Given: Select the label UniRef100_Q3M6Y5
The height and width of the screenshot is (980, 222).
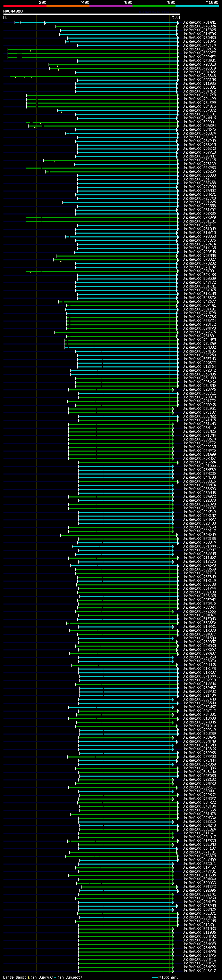Looking at the screenshot, I should 199,130.
